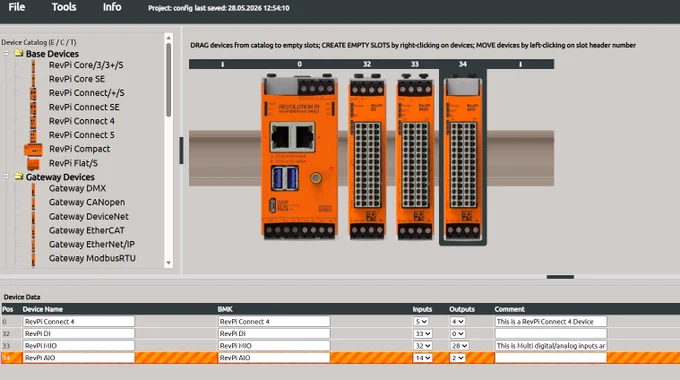The width and height of the screenshot is (680, 380).
Task: Edit the BMK field for RevPi AIO
Action: [x=274, y=358]
